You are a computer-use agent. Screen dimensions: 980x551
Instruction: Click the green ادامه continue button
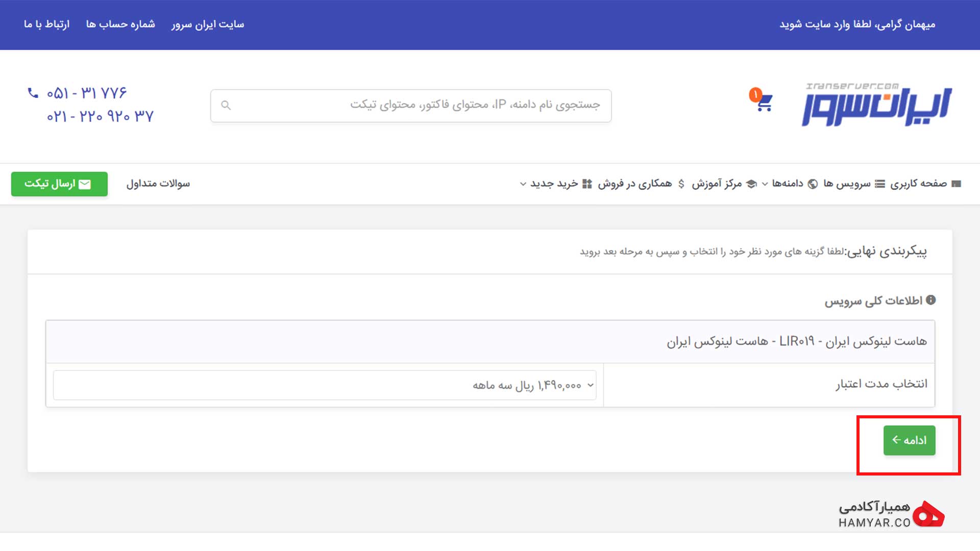click(x=909, y=440)
